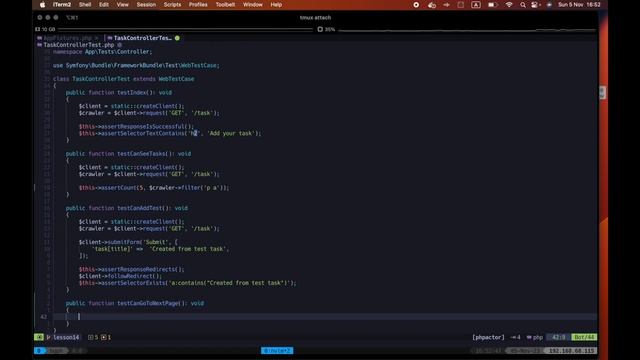Click the keyboard input source icon
Viewport: 640px width, 360px height.
pyautogui.click(x=476, y=5)
